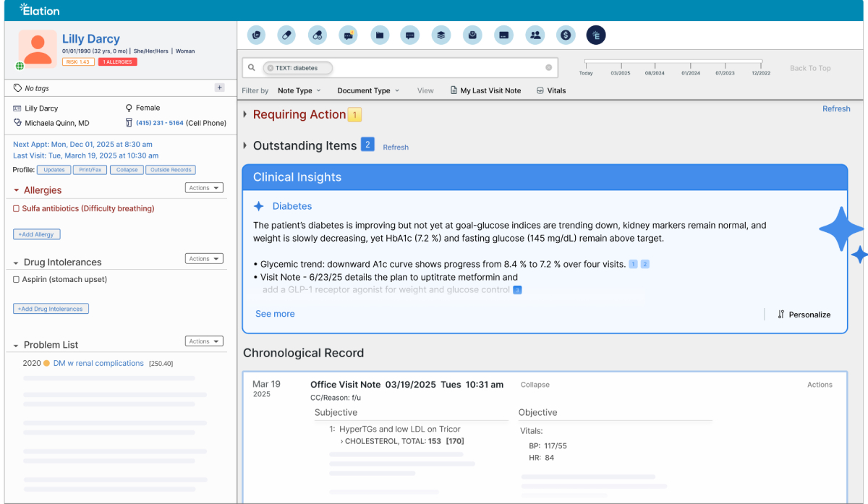Click the chart search input field

point(434,68)
